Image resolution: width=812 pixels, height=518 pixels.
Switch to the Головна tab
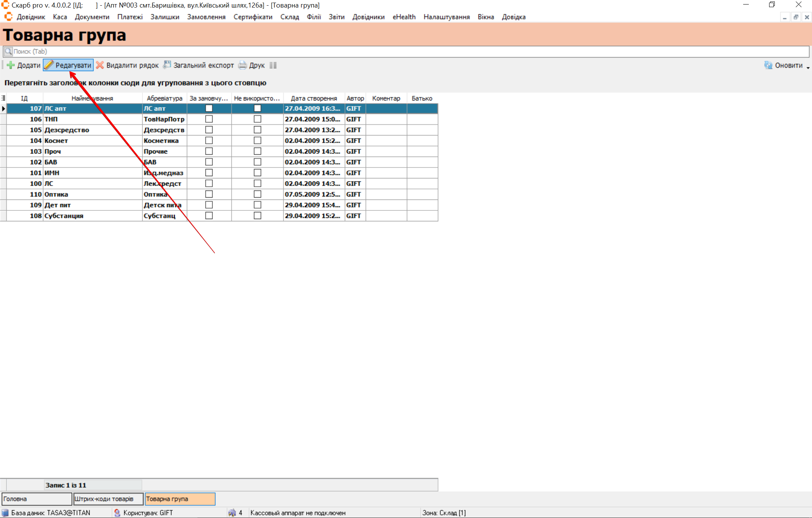coord(36,499)
